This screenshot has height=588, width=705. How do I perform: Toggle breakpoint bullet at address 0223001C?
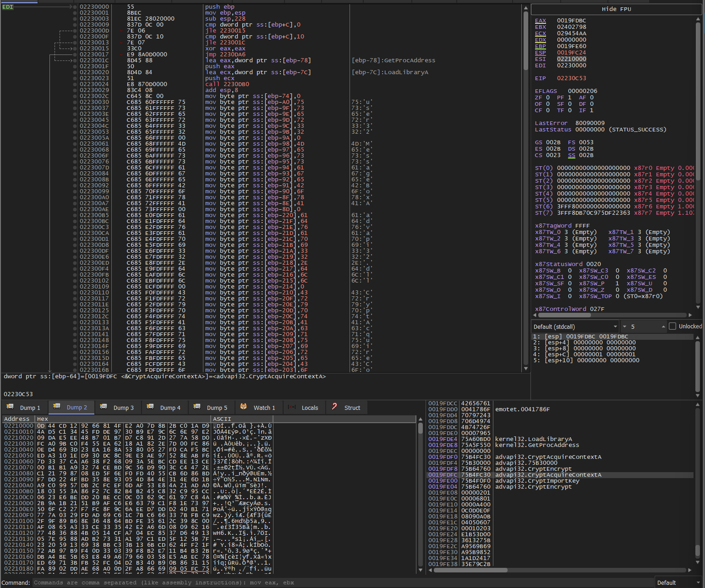pos(75,60)
